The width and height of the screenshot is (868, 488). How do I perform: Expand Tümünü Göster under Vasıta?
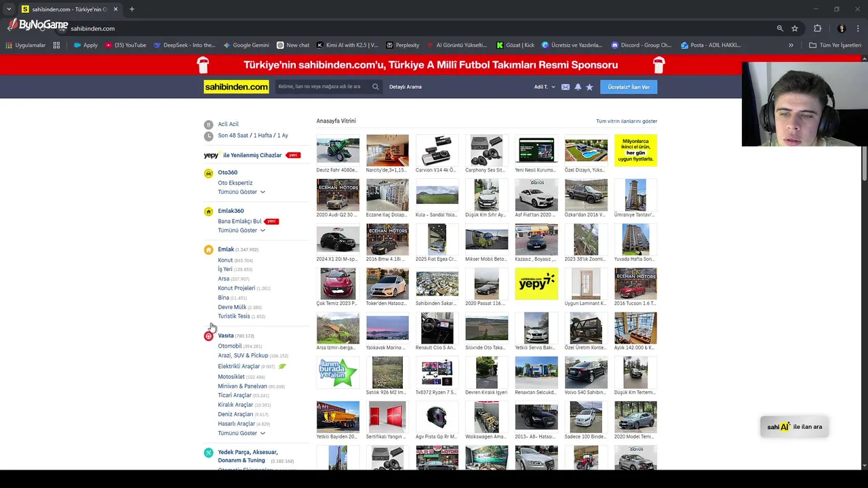click(x=241, y=433)
